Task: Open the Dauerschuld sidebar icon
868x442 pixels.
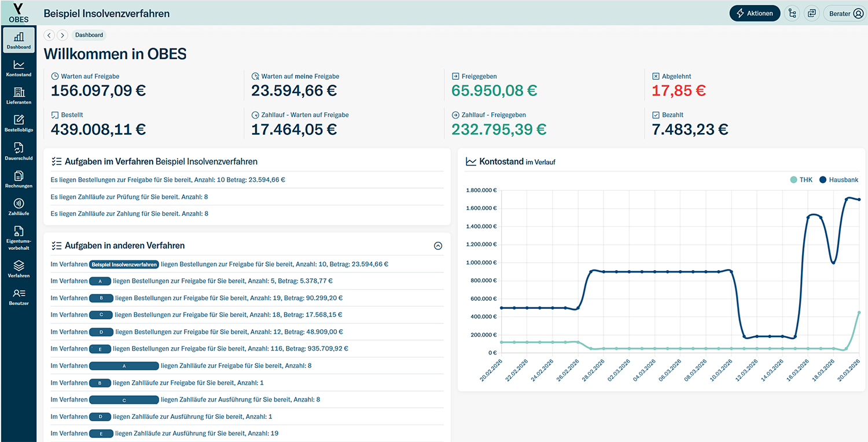Action: click(x=19, y=152)
